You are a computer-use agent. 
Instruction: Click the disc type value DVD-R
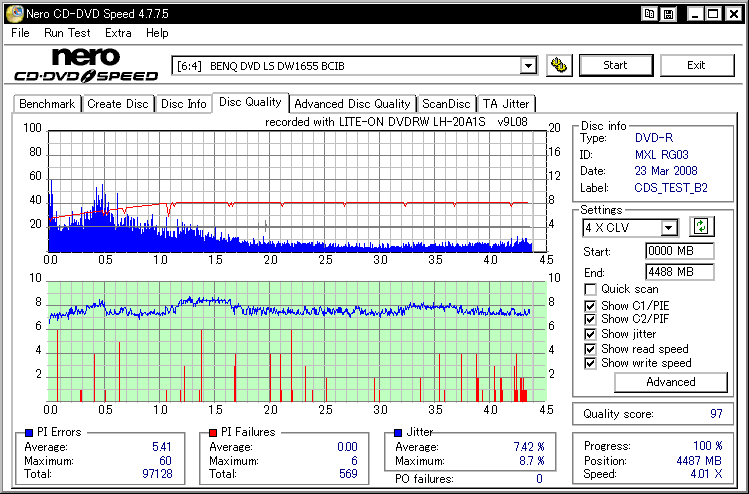(x=653, y=138)
